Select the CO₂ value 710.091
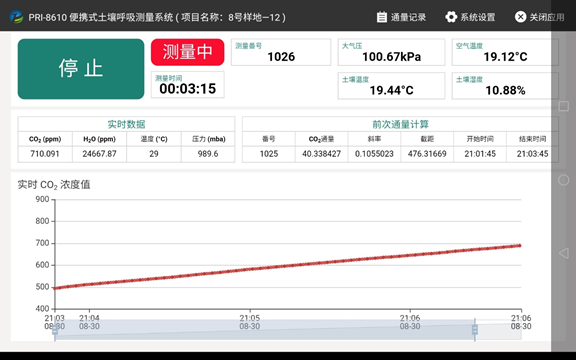 coord(45,154)
